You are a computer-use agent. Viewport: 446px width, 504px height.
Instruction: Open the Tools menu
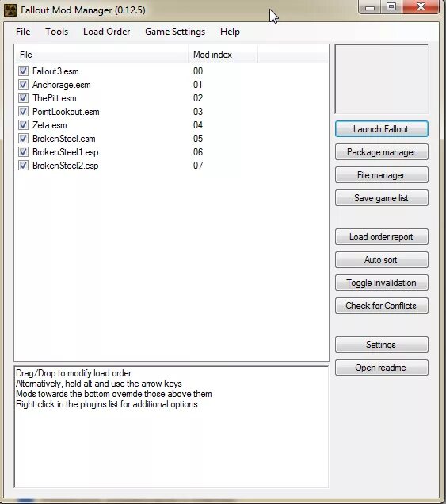coord(56,32)
